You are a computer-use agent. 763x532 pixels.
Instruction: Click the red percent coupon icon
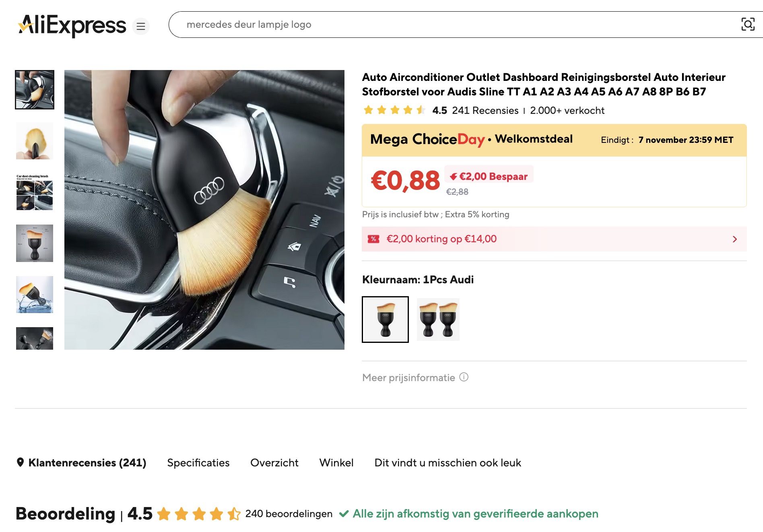coord(374,239)
